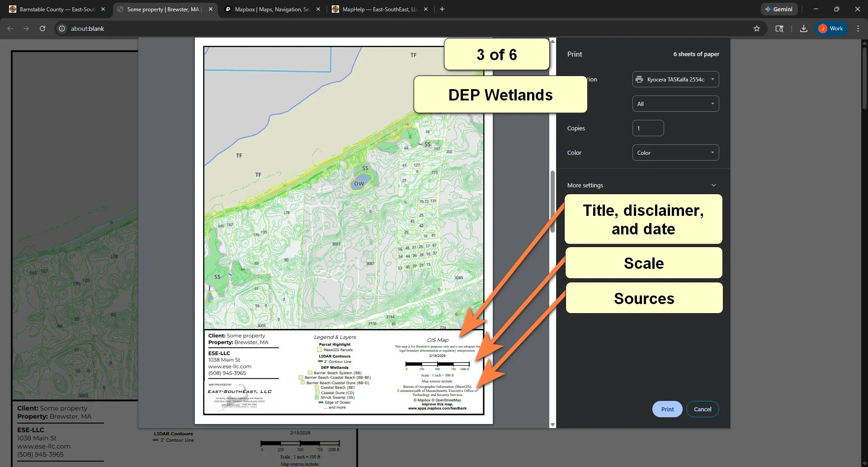
Task: Click the Print button
Action: pos(667,409)
